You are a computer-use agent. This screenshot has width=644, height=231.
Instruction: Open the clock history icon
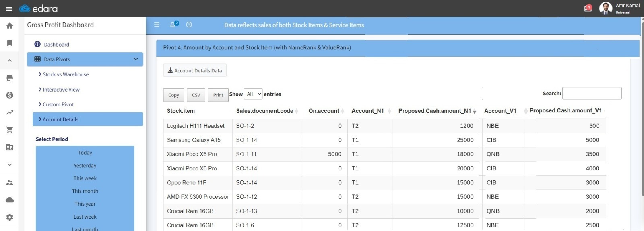coord(189,25)
